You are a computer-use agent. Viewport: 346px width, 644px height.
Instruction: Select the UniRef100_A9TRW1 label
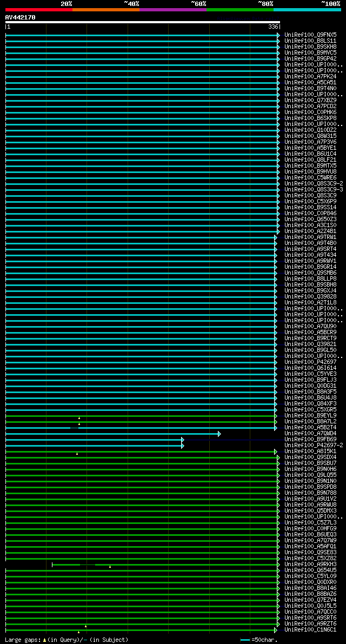310,237
